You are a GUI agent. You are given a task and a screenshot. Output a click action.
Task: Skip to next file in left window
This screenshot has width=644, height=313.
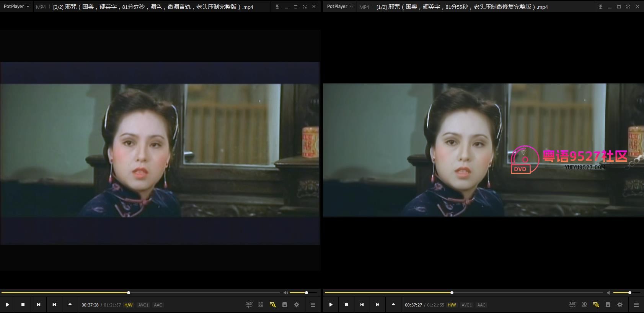[x=54, y=305]
